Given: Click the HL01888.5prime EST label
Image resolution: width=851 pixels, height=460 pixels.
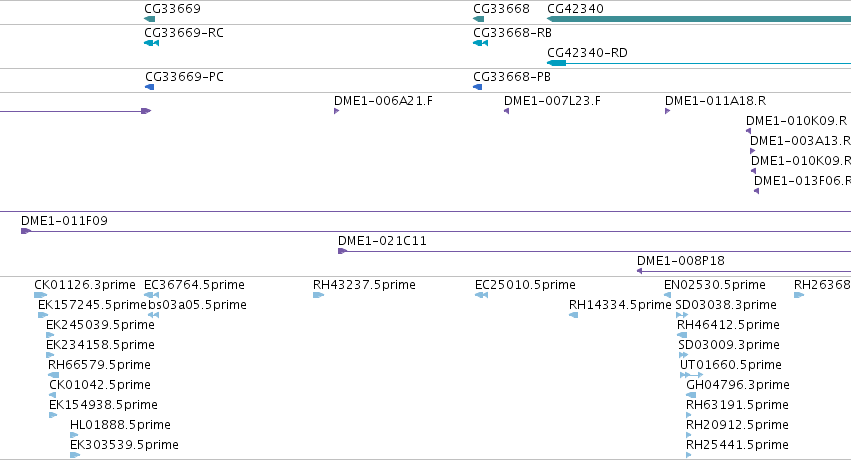Looking at the screenshot, I should (x=120, y=424).
